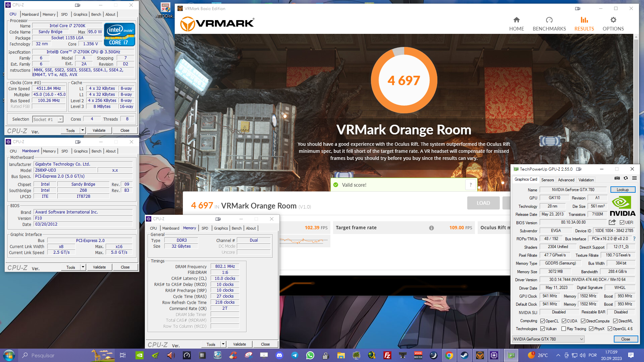Toggle Vulkan checkbox in GPU-Z

click(x=542, y=329)
